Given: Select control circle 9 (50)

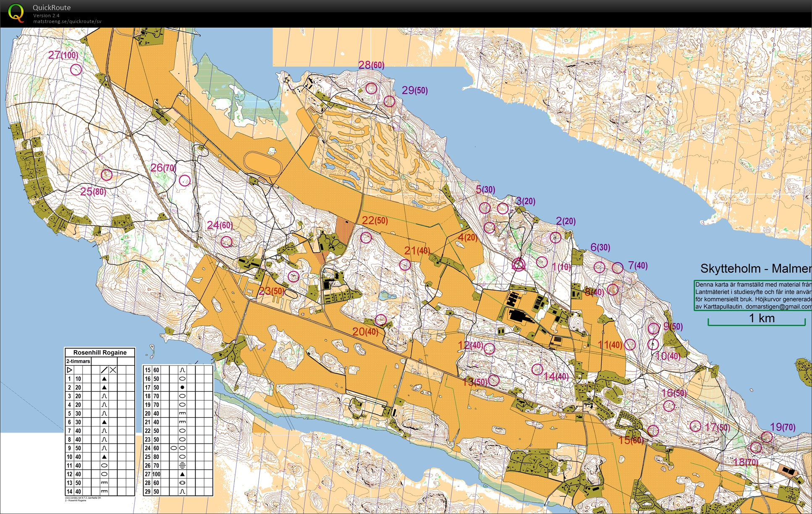Looking at the screenshot, I should (x=654, y=328).
